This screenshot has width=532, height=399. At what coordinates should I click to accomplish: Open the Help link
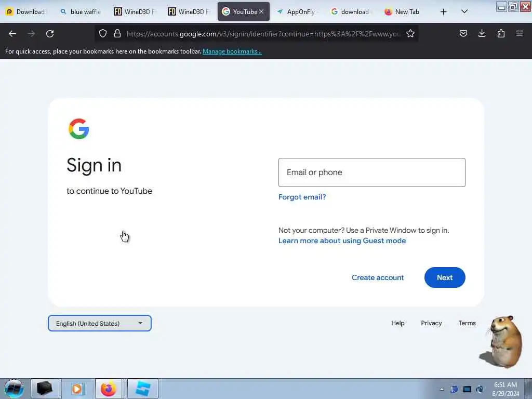pos(397,323)
